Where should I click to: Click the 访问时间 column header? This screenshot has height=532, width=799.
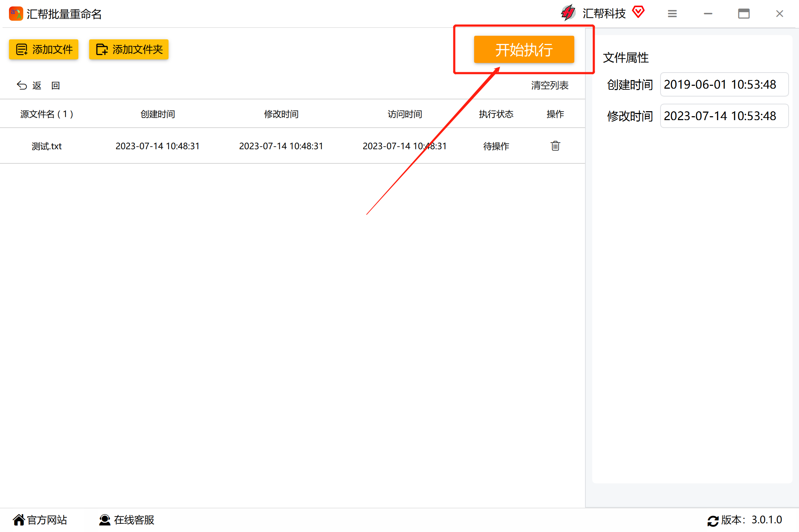pyautogui.click(x=405, y=114)
